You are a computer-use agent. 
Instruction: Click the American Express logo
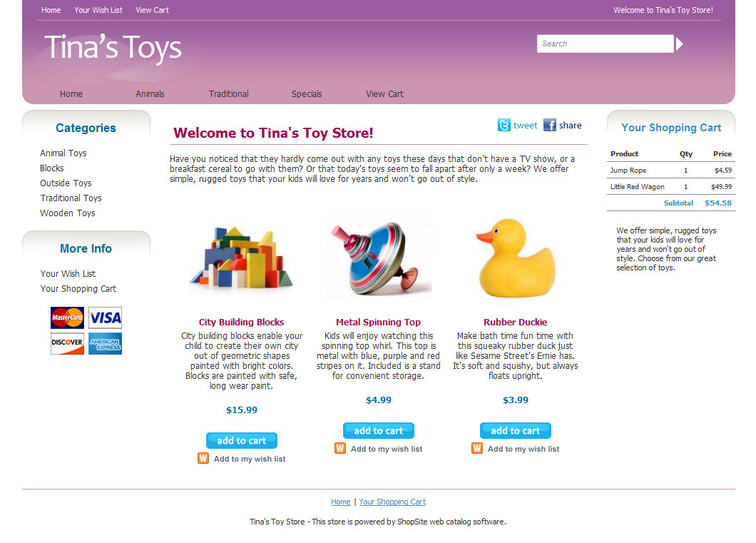tap(105, 343)
